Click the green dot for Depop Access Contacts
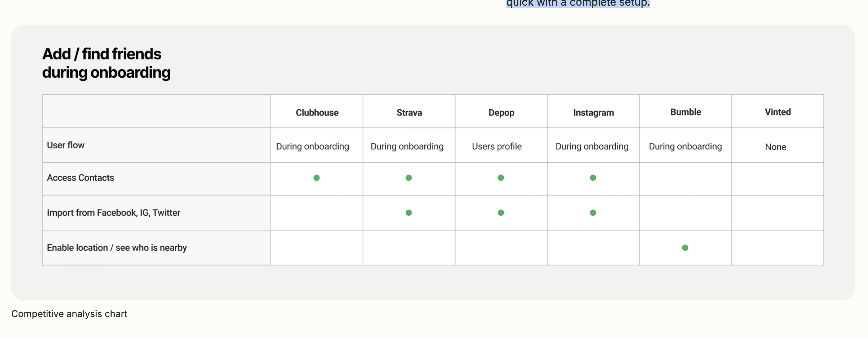This screenshot has height=338, width=868. pyautogui.click(x=501, y=178)
